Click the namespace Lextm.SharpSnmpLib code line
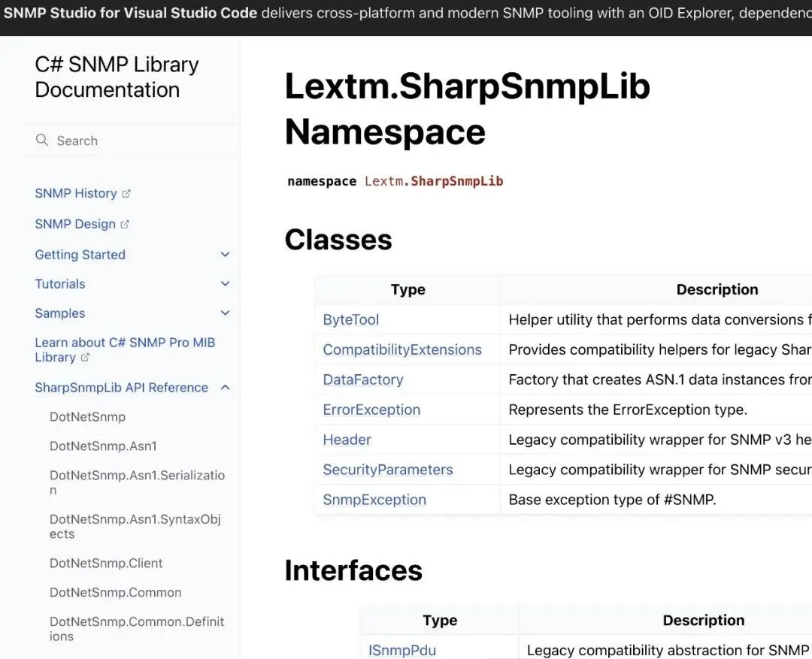812x659 pixels. pyautogui.click(x=395, y=181)
